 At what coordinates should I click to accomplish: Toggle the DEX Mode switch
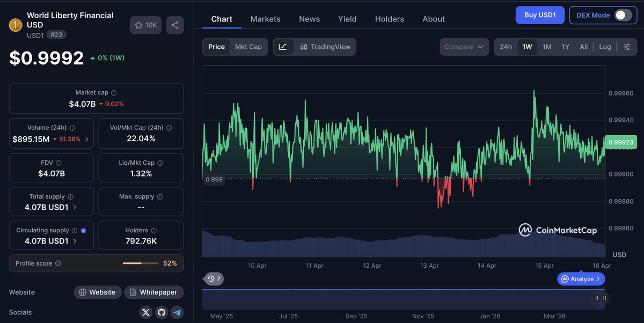(x=623, y=15)
